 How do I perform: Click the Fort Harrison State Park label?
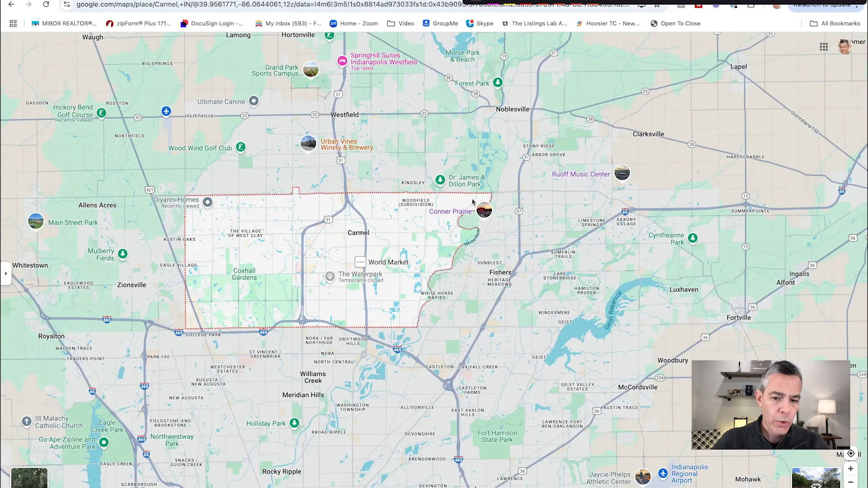pos(497,436)
